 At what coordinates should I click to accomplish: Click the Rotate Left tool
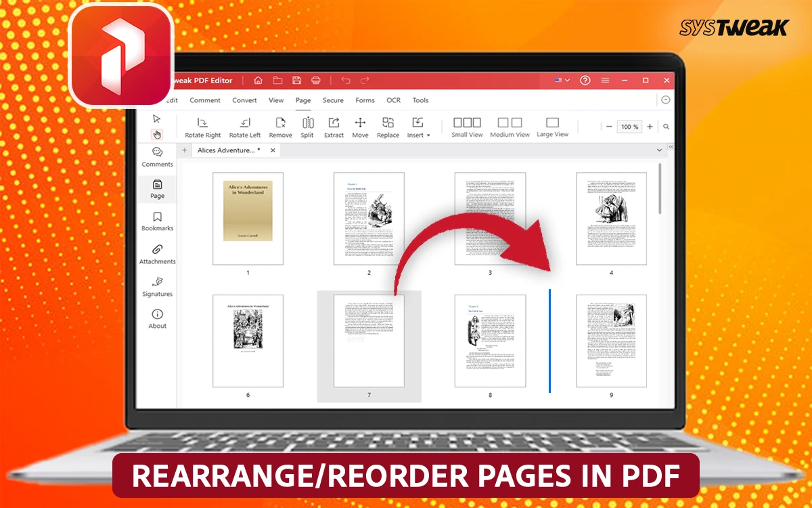coord(244,127)
